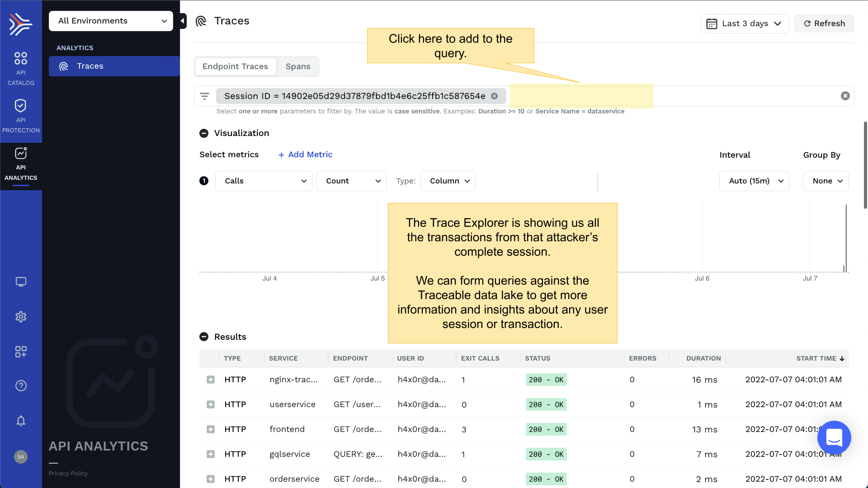Collapse the Results section
The height and width of the screenshot is (488, 868).
(x=204, y=337)
